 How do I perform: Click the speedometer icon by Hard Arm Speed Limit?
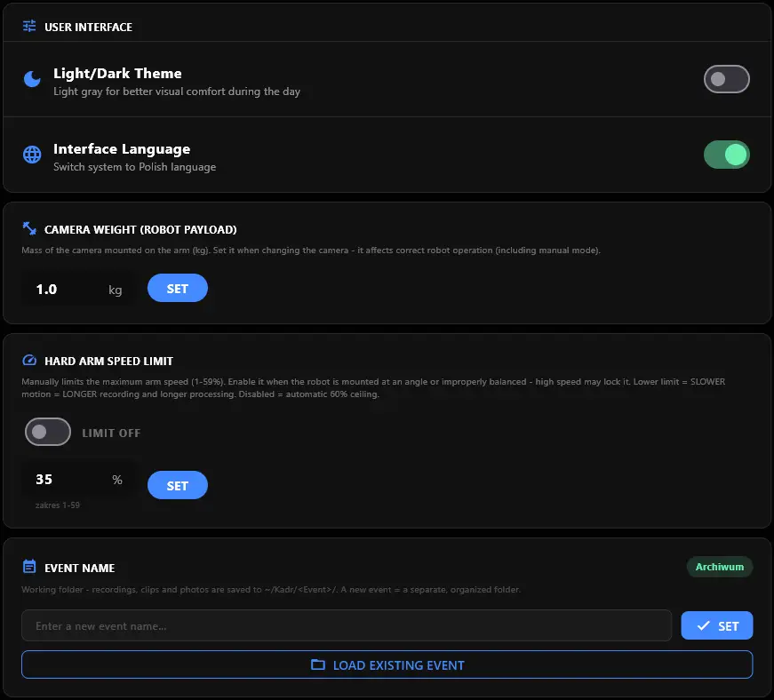pos(29,360)
